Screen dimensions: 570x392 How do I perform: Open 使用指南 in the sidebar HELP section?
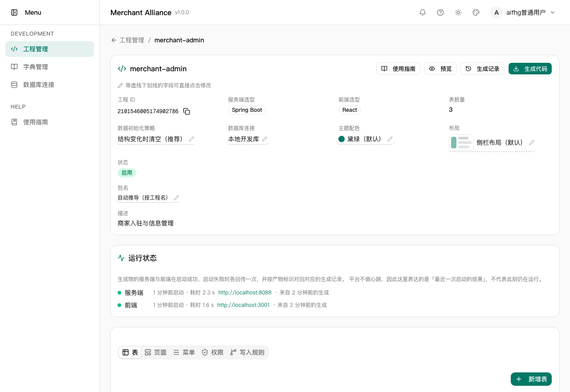49,122
